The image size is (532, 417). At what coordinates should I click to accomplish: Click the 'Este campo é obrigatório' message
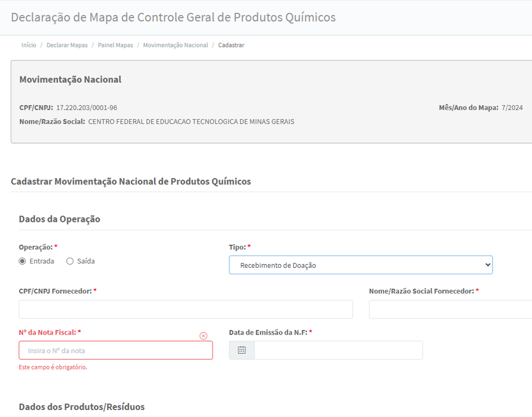pyautogui.click(x=53, y=367)
